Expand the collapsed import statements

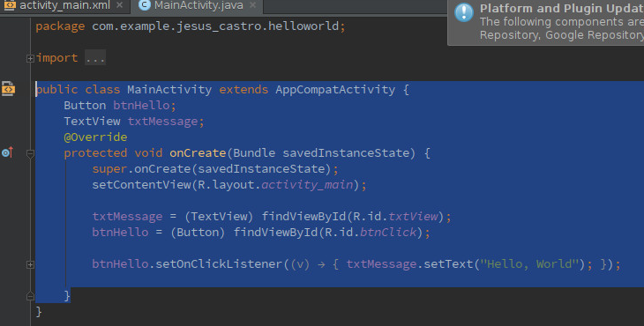pos(30,59)
